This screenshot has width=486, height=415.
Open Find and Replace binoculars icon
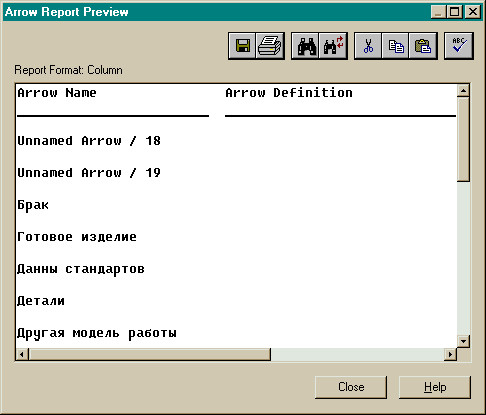coord(333,46)
